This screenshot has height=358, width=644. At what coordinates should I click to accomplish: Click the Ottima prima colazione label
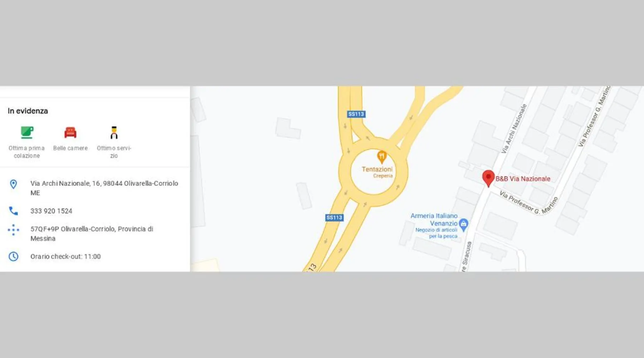pos(27,152)
